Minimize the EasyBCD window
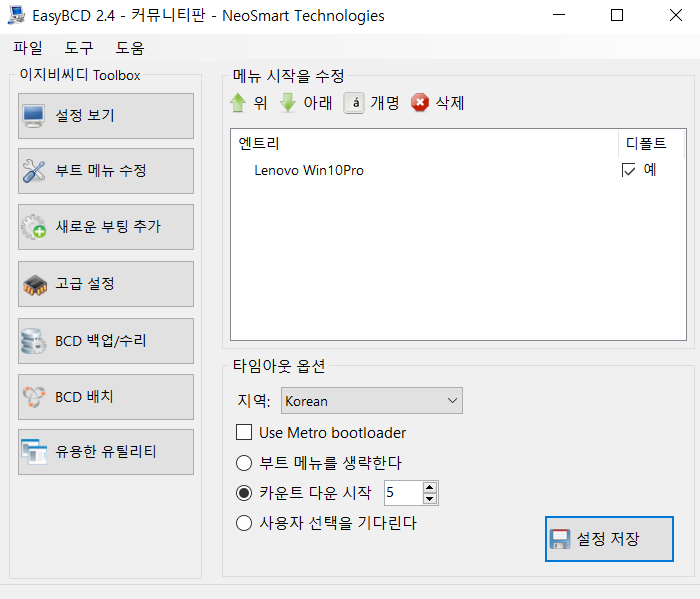The height and width of the screenshot is (599, 700). (x=559, y=15)
